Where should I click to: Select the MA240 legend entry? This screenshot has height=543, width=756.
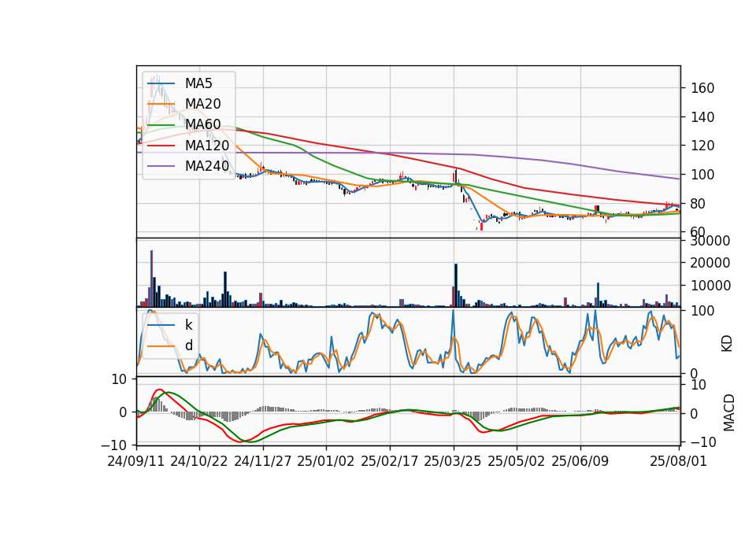[188, 166]
